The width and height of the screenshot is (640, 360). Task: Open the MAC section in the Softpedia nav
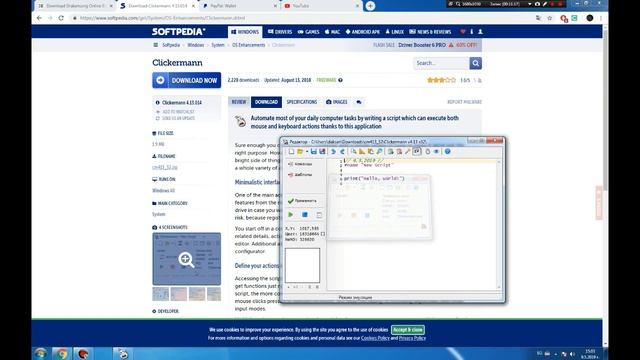(332, 32)
